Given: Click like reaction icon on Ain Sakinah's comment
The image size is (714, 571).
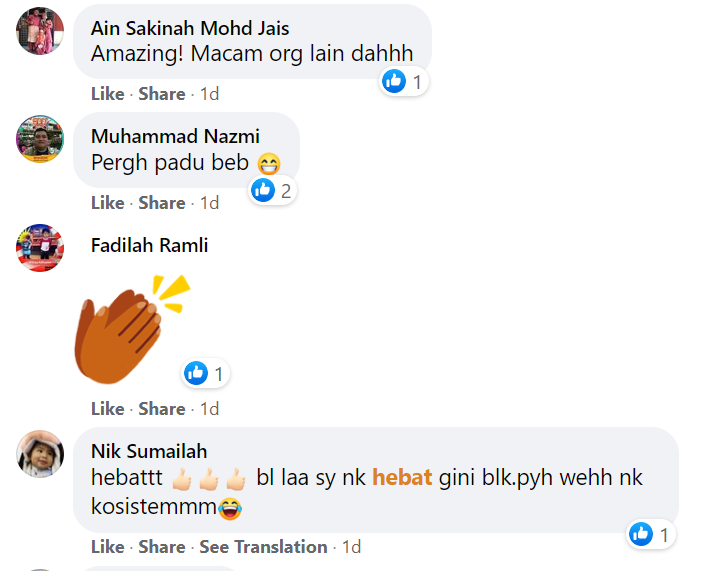Looking at the screenshot, I should pyautogui.click(x=394, y=81).
